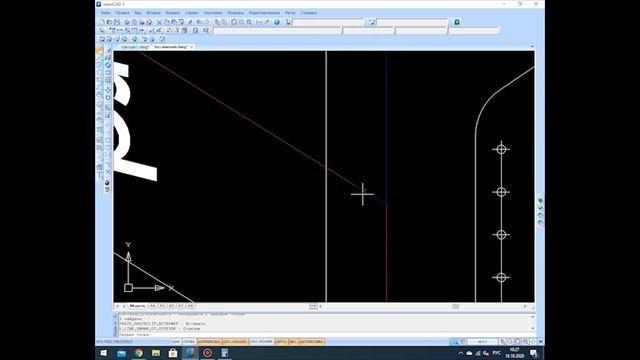Open File Explorer from the taskbar

[x=156, y=353]
